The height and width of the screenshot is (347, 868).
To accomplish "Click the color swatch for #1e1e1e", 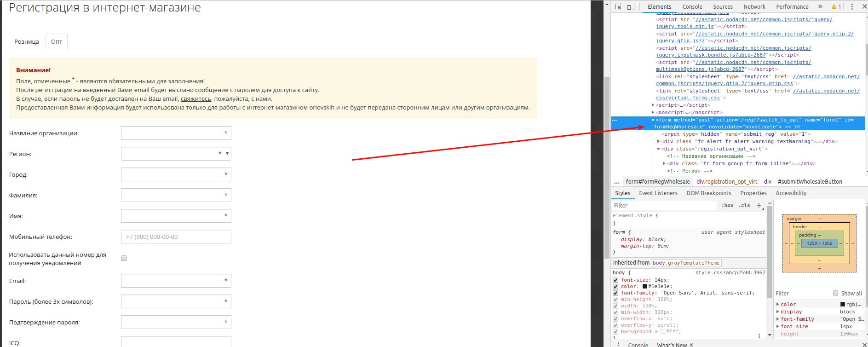I will (645, 286).
